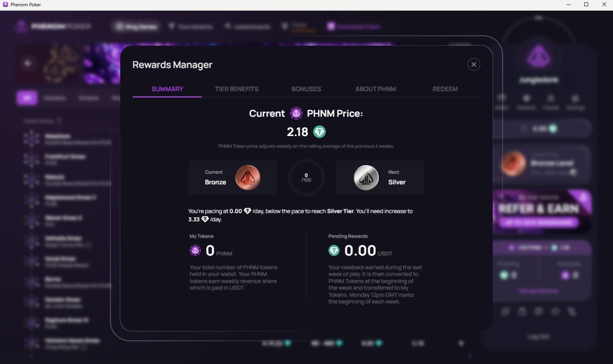Click the back arrow on the banner carousel

coord(28,63)
